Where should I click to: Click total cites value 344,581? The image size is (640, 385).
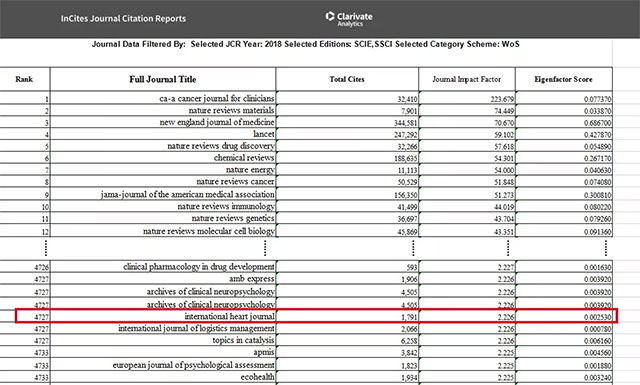coord(347,122)
